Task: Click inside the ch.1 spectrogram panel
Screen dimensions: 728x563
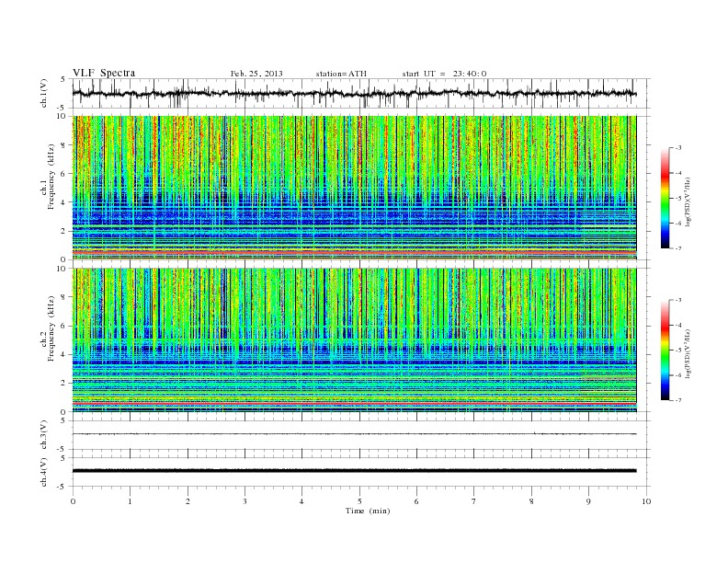Action: 354,188
